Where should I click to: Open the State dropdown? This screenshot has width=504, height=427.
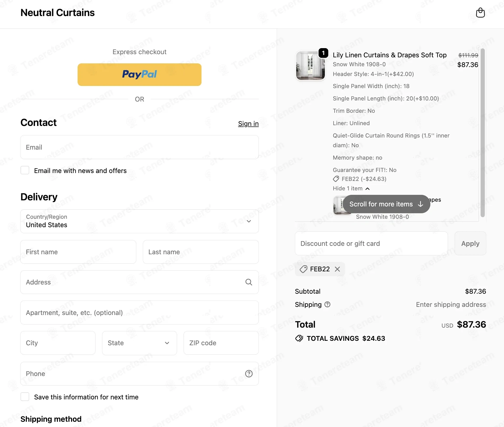click(x=139, y=343)
